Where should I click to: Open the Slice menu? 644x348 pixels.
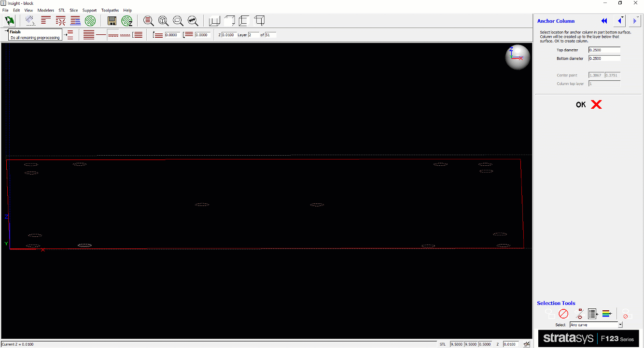pos(74,10)
